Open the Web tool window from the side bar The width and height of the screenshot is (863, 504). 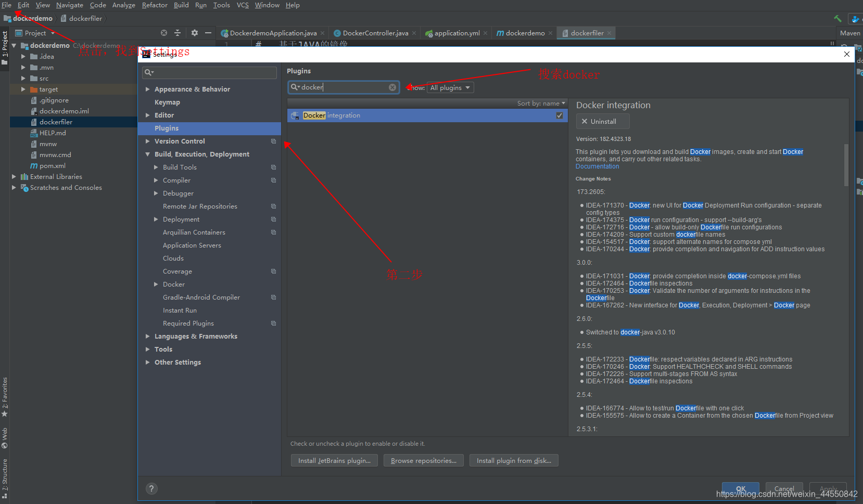[x=5, y=438]
